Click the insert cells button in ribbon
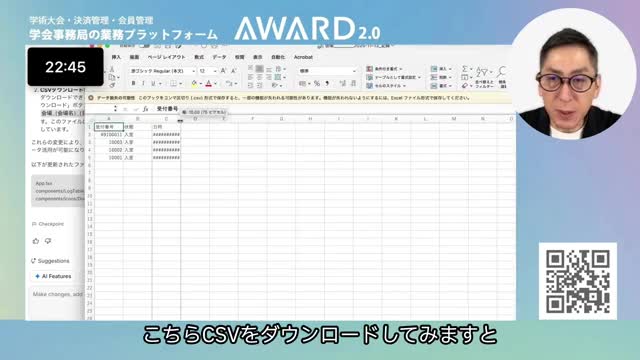The height and width of the screenshot is (360, 640). point(441,69)
